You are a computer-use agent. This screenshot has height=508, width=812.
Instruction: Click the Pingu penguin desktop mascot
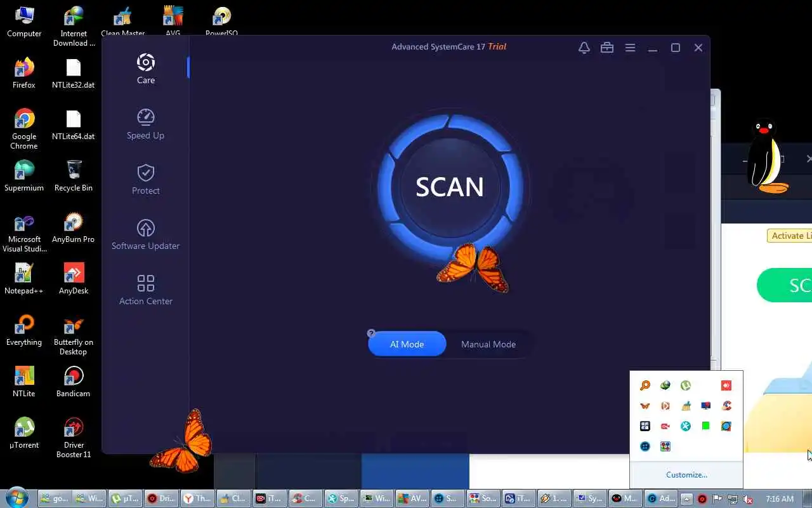[766, 156]
